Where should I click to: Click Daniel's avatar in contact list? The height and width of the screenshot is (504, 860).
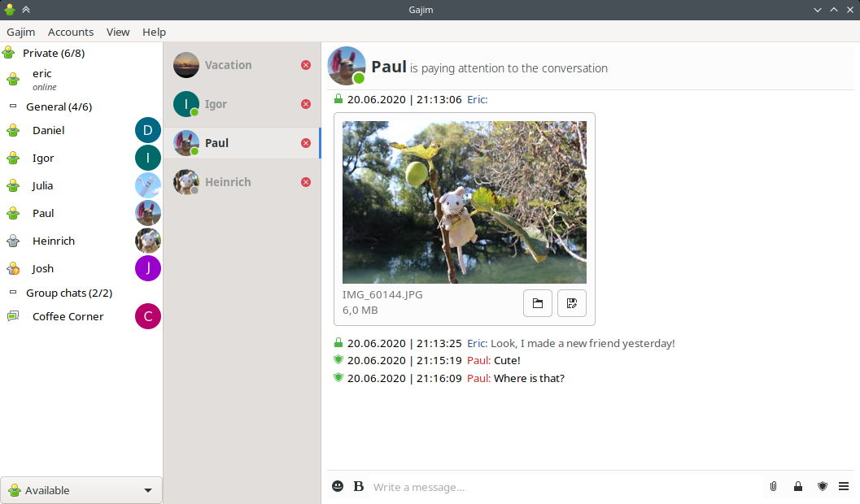[x=148, y=130]
